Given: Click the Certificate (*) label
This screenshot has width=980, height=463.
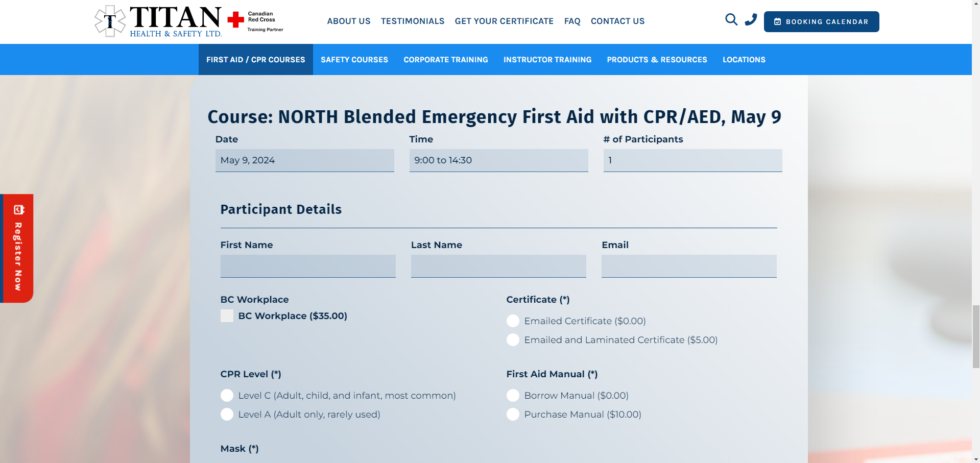Looking at the screenshot, I should click(x=538, y=300).
